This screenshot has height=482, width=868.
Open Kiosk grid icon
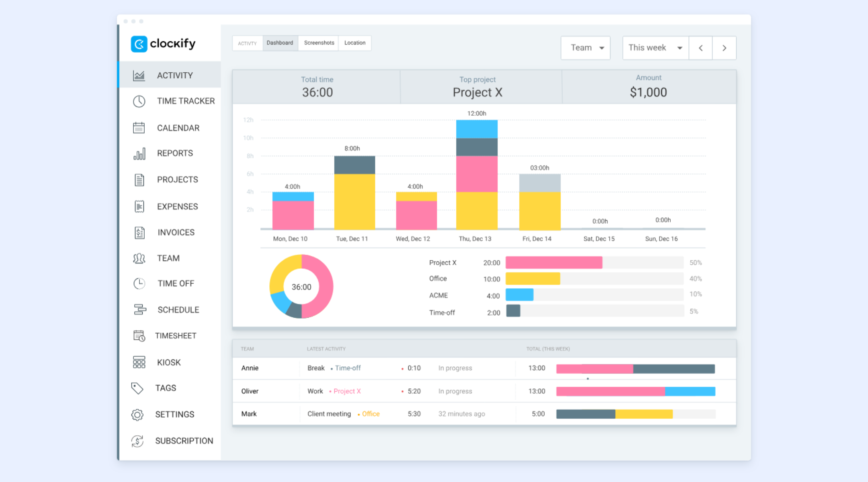coord(139,362)
